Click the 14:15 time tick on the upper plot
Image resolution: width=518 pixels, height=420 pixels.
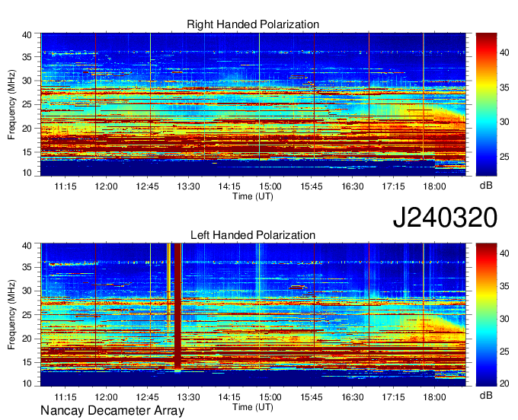point(229,186)
